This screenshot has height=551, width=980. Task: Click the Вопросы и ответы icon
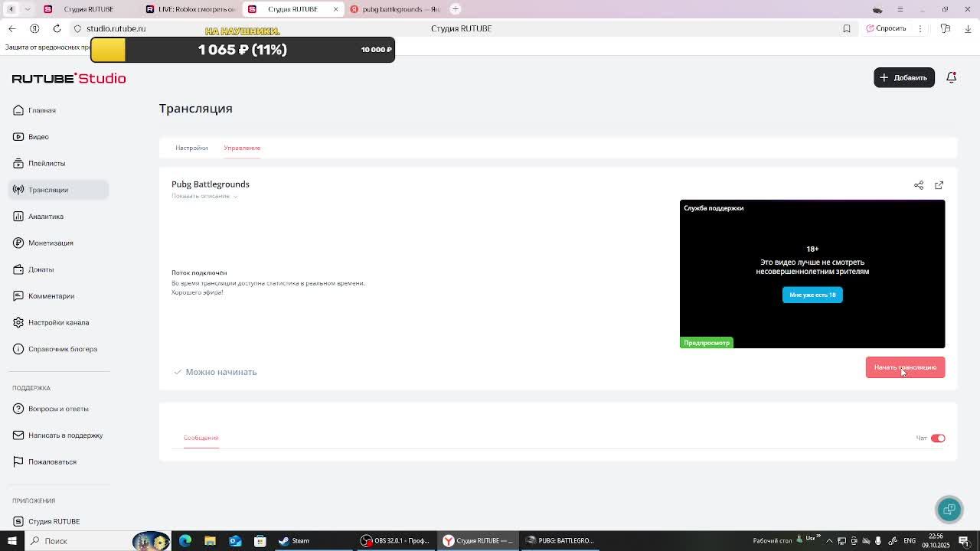(x=18, y=409)
